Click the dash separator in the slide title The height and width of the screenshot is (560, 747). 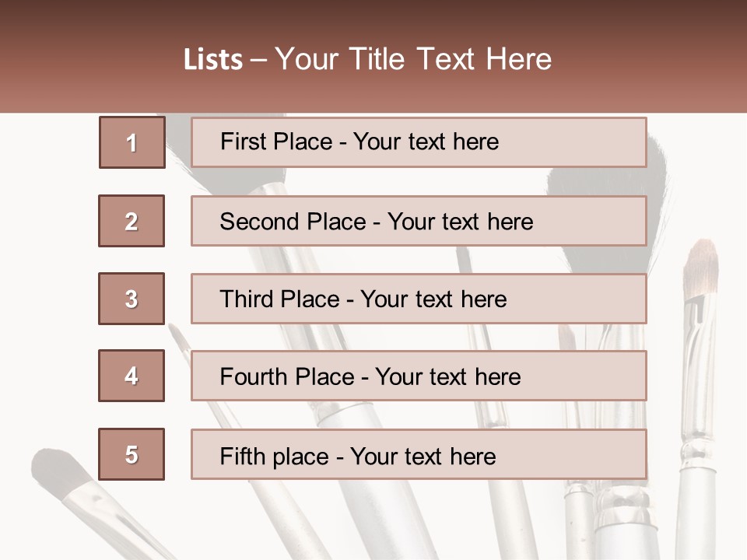pos(259,60)
